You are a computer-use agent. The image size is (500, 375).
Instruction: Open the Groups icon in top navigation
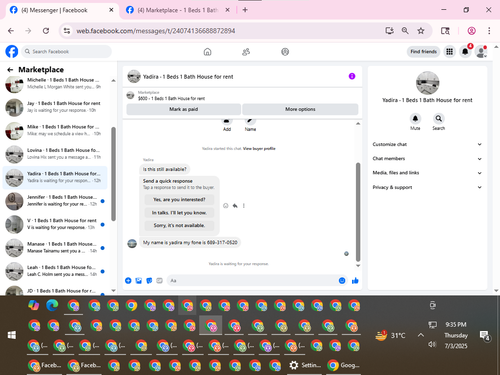(285, 52)
